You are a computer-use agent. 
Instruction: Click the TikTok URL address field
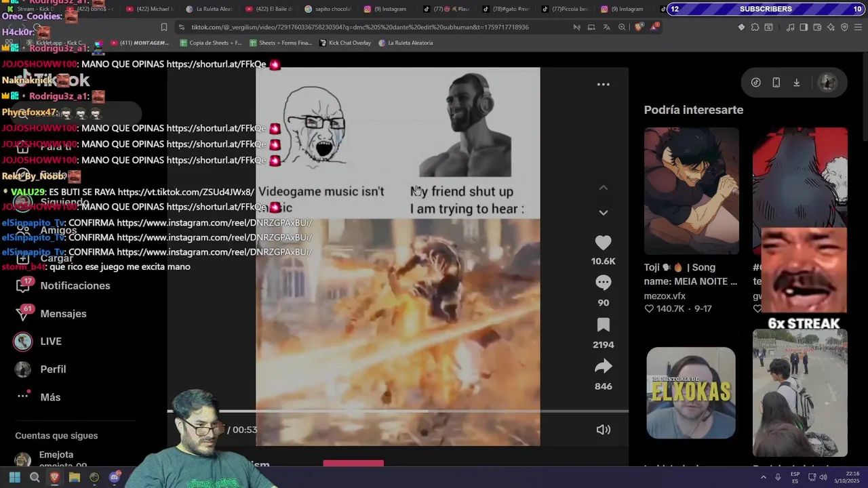[x=359, y=27]
